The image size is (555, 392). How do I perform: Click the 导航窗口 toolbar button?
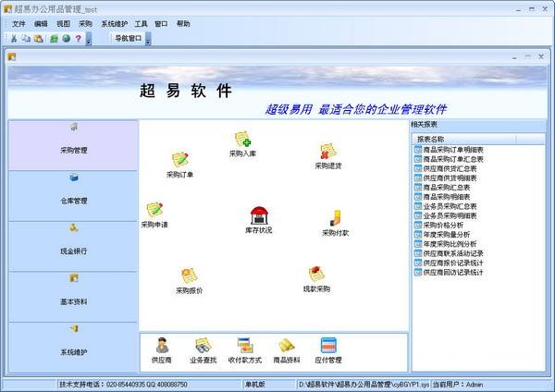coord(128,38)
